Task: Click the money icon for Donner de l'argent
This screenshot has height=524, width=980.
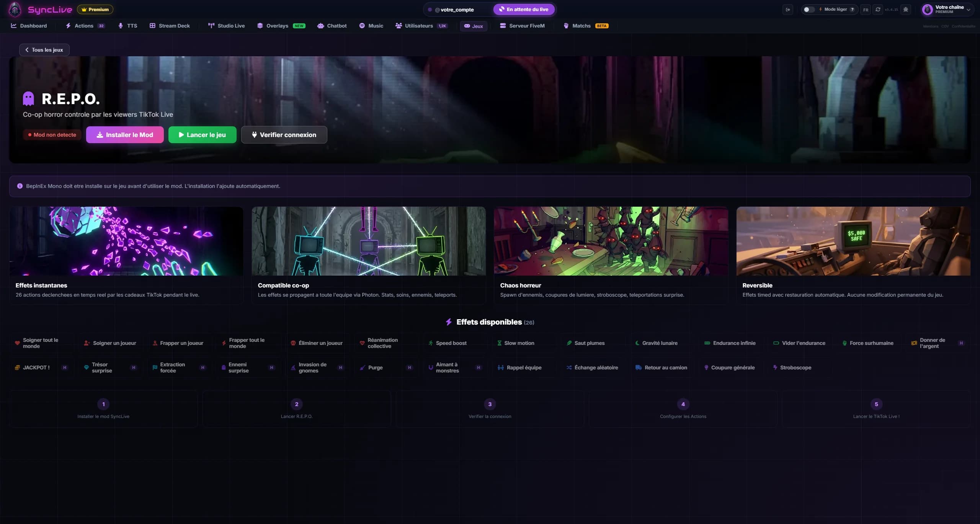Action: click(x=914, y=343)
